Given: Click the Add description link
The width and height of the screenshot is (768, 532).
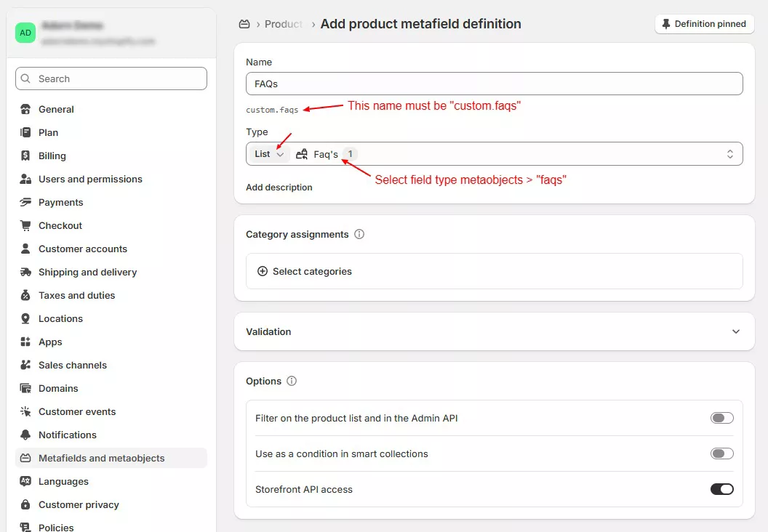Looking at the screenshot, I should click(279, 188).
